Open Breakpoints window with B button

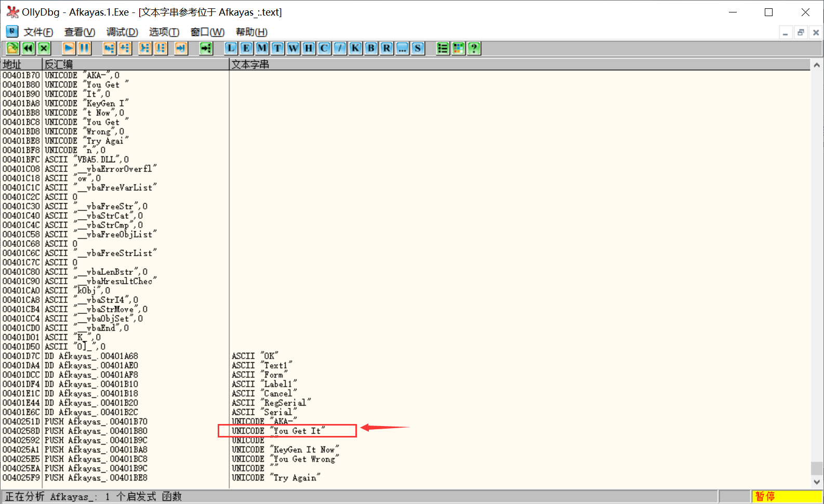[x=371, y=48]
